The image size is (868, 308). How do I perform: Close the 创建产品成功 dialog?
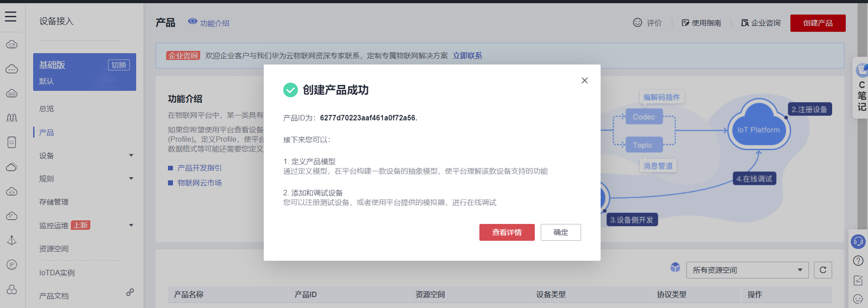(x=585, y=80)
